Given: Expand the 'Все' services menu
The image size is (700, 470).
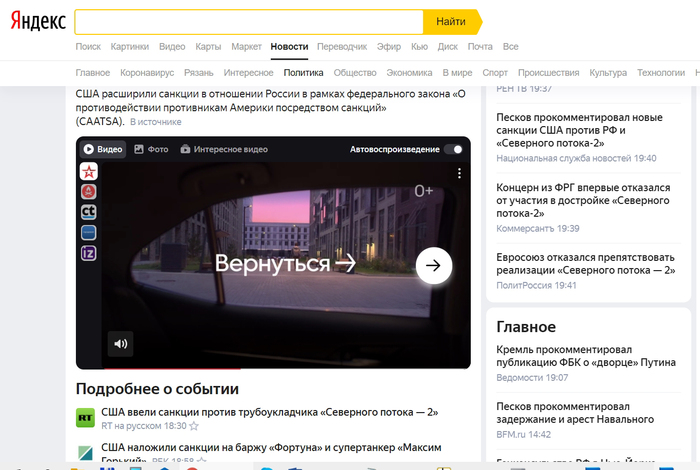Looking at the screenshot, I should coord(510,46).
